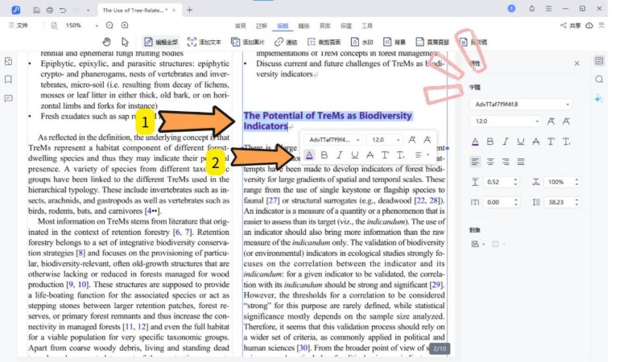The image size is (644, 362).
Task: Click the 共享 share button
Action: [x=570, y=26]
